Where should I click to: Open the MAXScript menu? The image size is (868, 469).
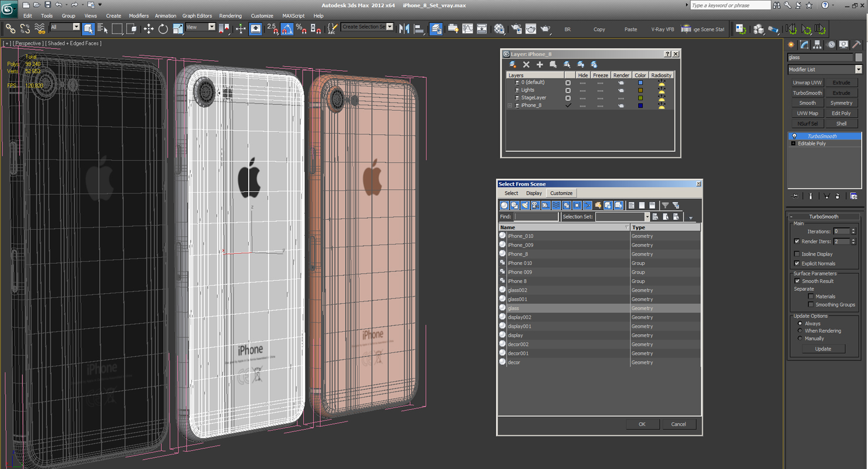[293, 16]
